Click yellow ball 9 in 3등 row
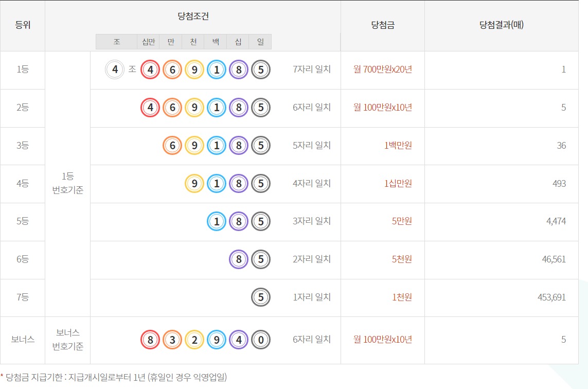Viewport: 588px width, 389px height. (x=194, y=146)
